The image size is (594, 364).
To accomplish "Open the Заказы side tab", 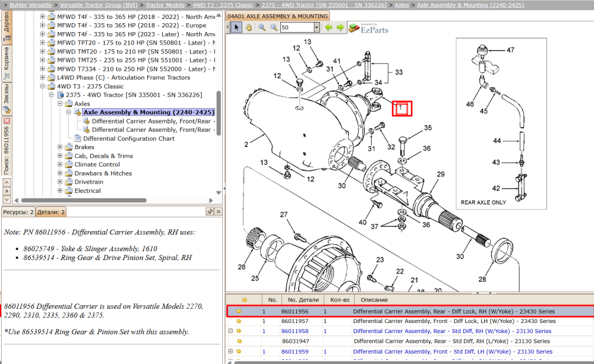I will tap(7, 99).
